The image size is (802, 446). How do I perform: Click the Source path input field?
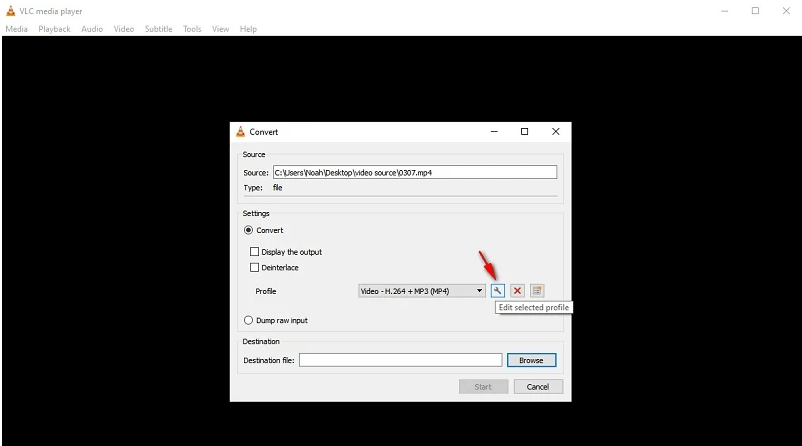coord(415,172)
